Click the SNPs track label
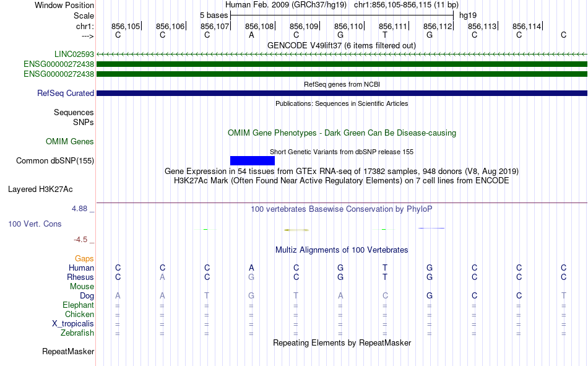Screen dimensions: 588x366 [84, 123]
